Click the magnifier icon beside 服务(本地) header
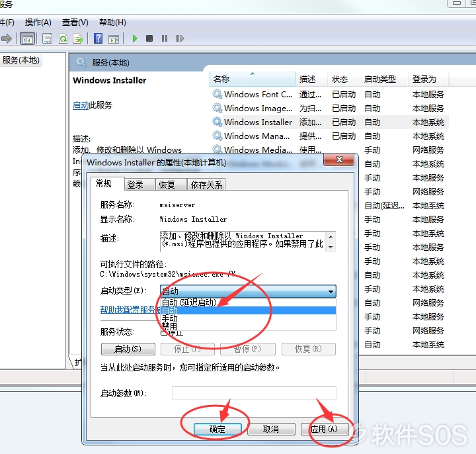Screen dimensions: 476x454 [x=81, y=63]
